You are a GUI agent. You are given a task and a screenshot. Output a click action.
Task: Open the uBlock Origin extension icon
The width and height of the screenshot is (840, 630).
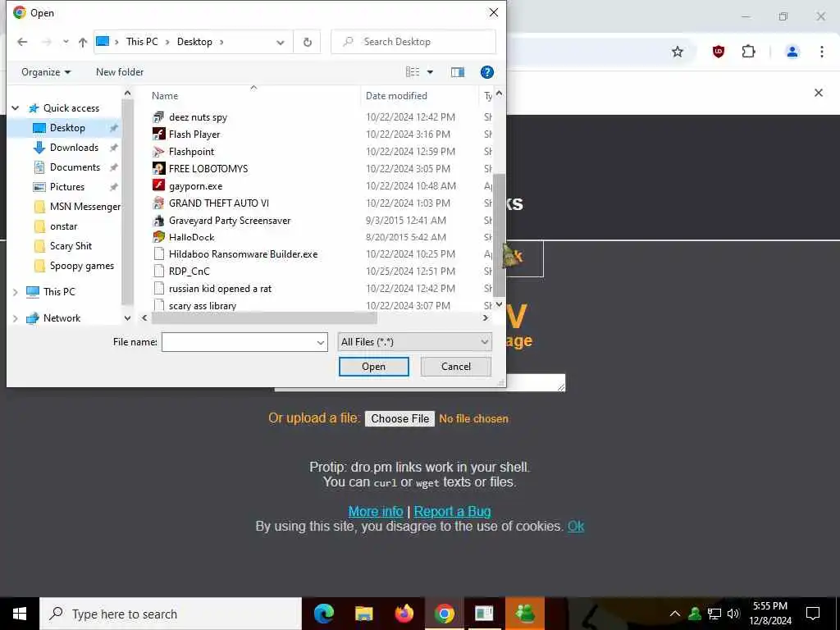pos(719,52)
